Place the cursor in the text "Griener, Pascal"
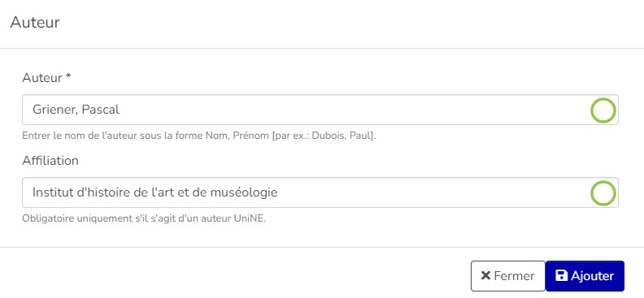Screen dimensions: 644x298 (76, 110)
